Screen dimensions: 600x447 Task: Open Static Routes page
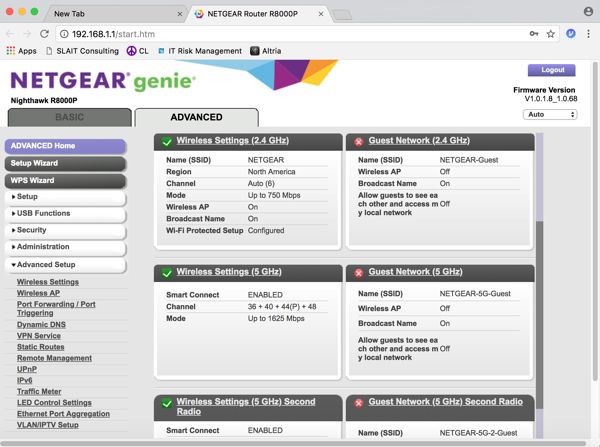41,347
